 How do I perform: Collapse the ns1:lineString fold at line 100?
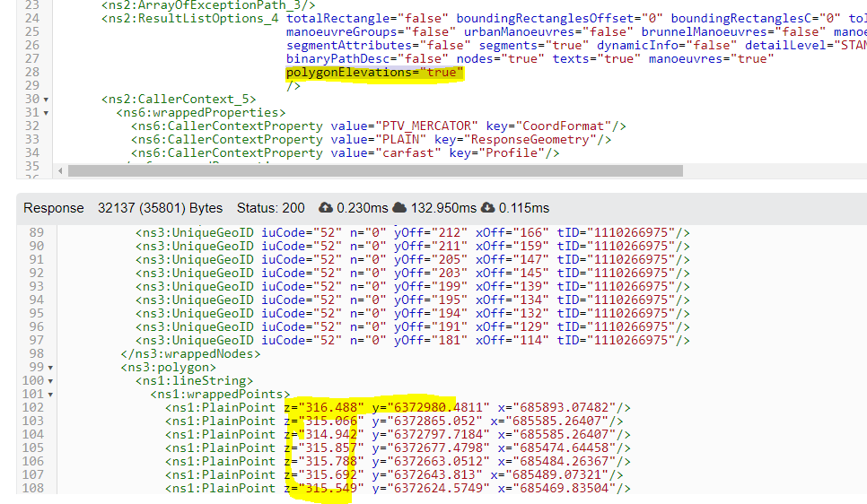pyautogui.click(x=49, y=381)
